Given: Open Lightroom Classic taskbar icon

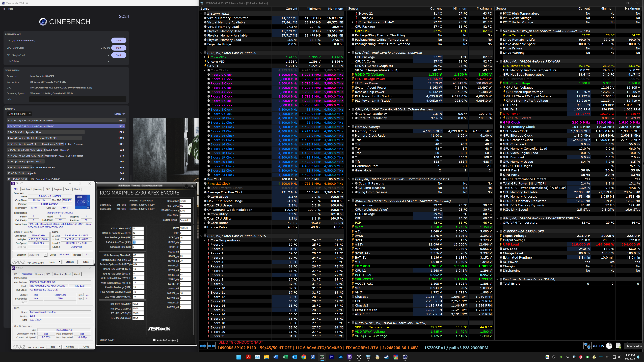Looking at the screenshot, I should click(340, 357).
